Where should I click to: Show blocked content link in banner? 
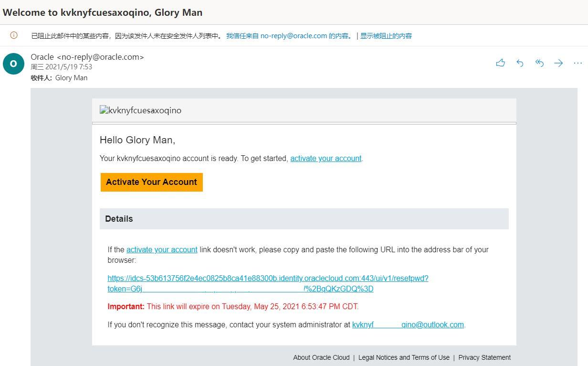[386, 36]
